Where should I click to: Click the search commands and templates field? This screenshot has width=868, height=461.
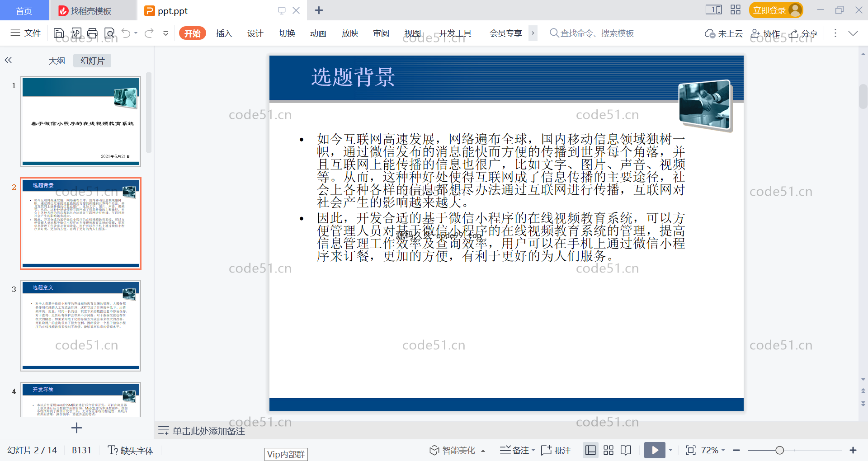point(592,33)
